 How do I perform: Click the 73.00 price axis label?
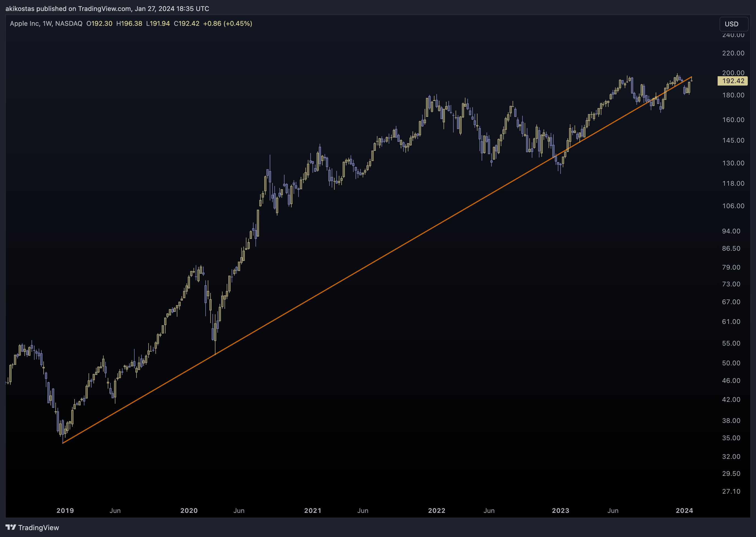(731, 284)
